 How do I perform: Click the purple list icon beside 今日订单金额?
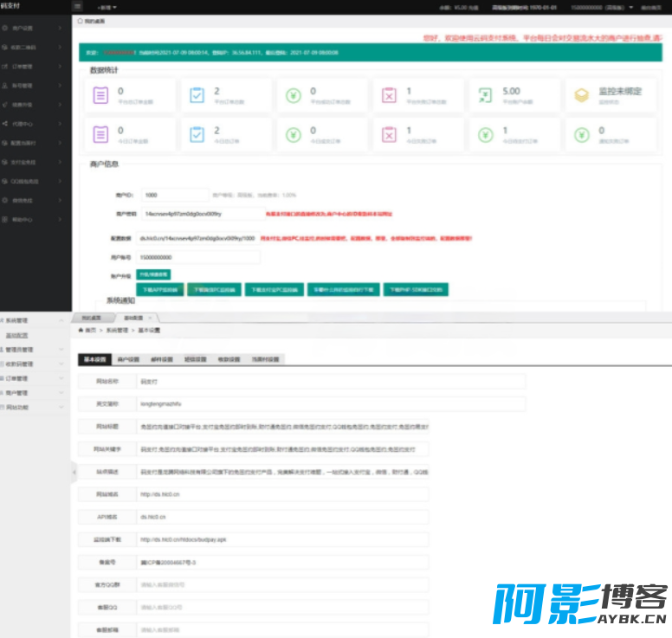[x=100, y=134]
